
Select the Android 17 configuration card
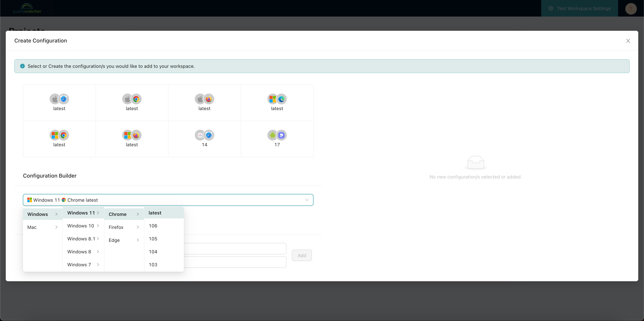(x=277, y=139)
